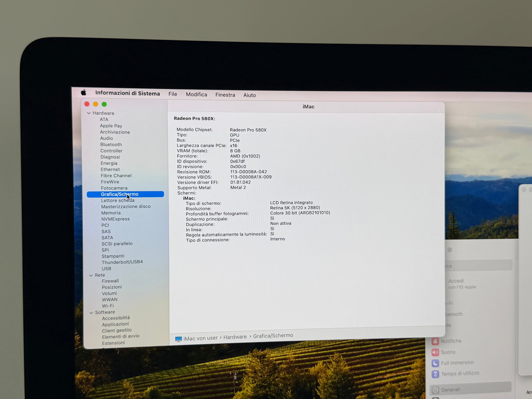This screenshot has height=399, width=532.
Task: Select Thunderbolt/USB4 in the sidebar
Action: 122,262
